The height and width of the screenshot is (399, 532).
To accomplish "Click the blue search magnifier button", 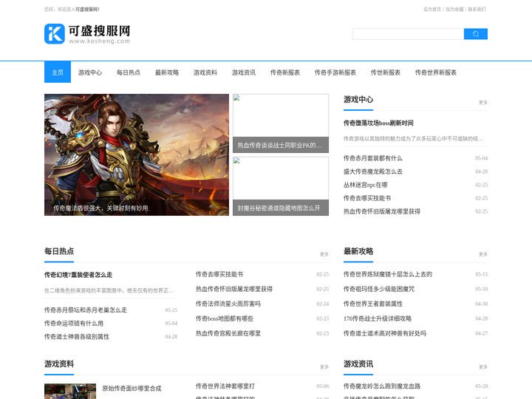I will tap(475, 34).
